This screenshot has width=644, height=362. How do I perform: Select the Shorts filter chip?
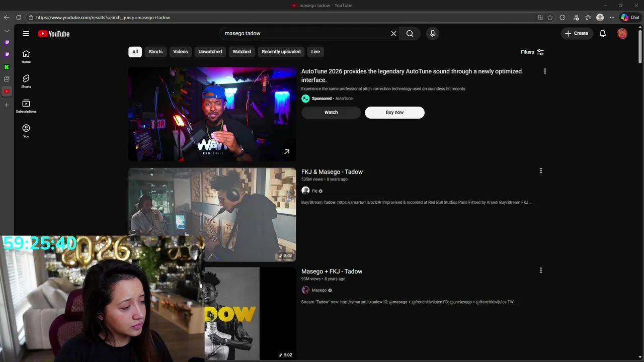coord(155,52)
